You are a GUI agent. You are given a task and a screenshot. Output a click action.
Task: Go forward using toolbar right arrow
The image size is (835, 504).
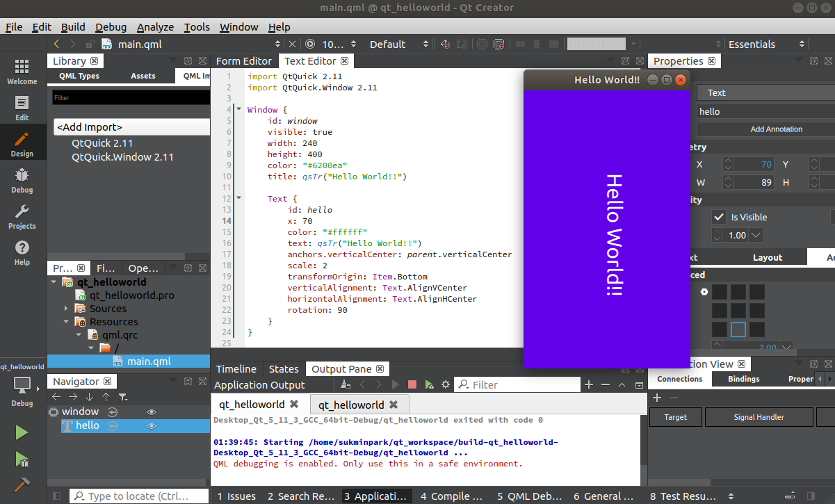click(x=74, y=44)
